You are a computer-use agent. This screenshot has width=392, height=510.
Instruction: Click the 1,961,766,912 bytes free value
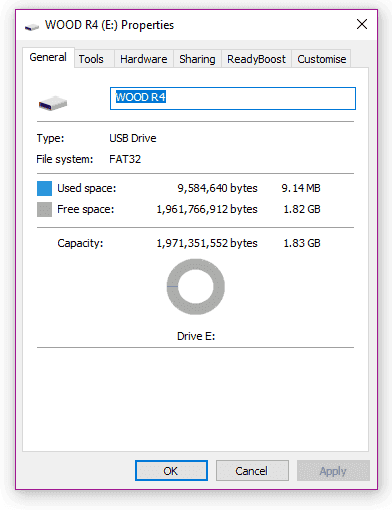207,209
